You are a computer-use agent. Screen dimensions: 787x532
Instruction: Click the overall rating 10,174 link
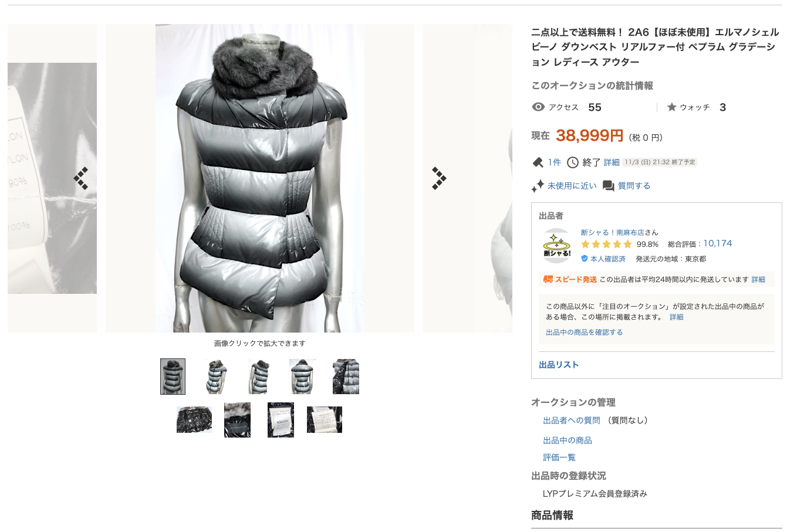pos(718,243)
